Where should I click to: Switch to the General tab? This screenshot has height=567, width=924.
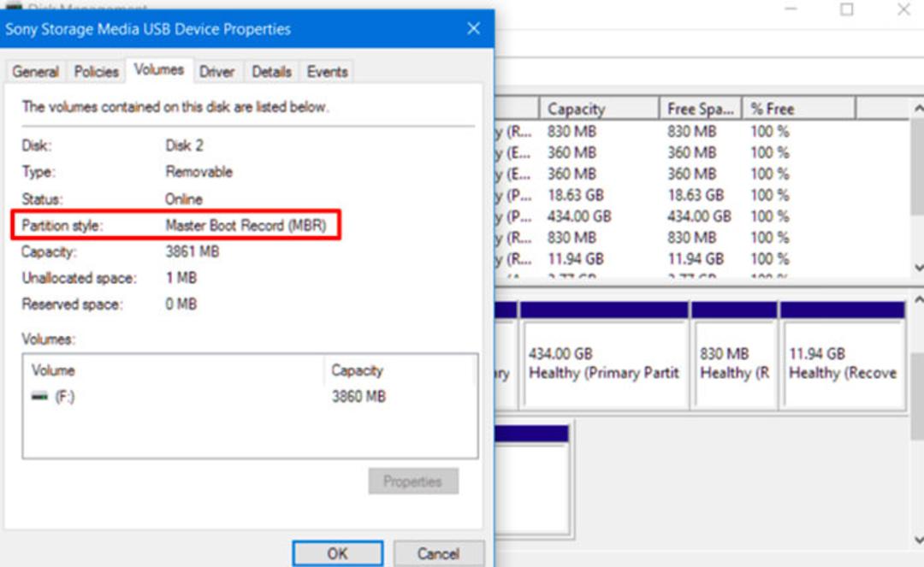click(35, 72)
